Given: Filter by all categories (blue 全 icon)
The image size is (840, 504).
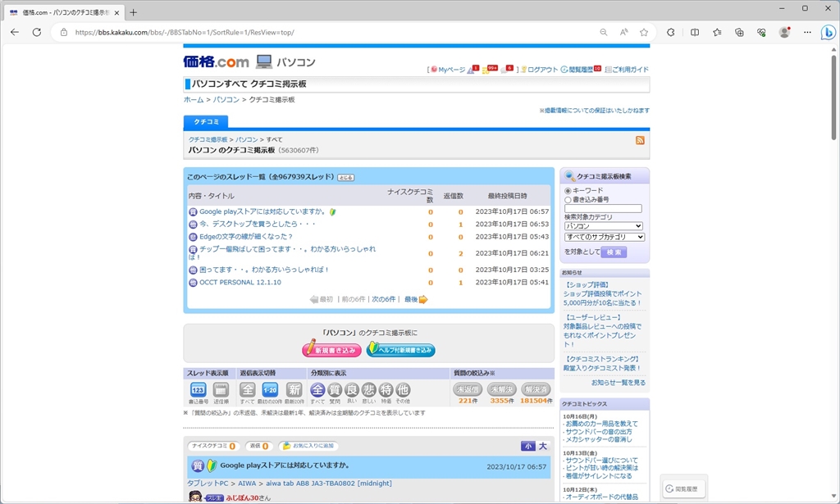Looking at the screenshot, I should click(x=317, y=390).
